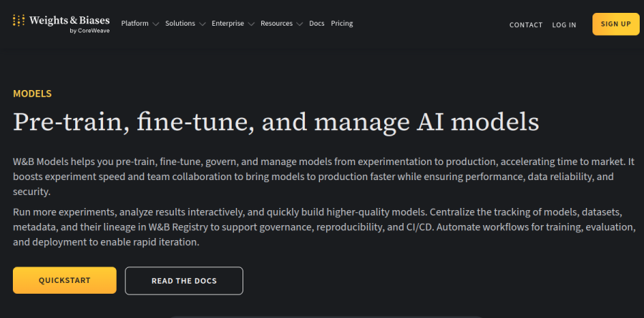Expand the Resources chevron arrow

[x=299, y=24]
